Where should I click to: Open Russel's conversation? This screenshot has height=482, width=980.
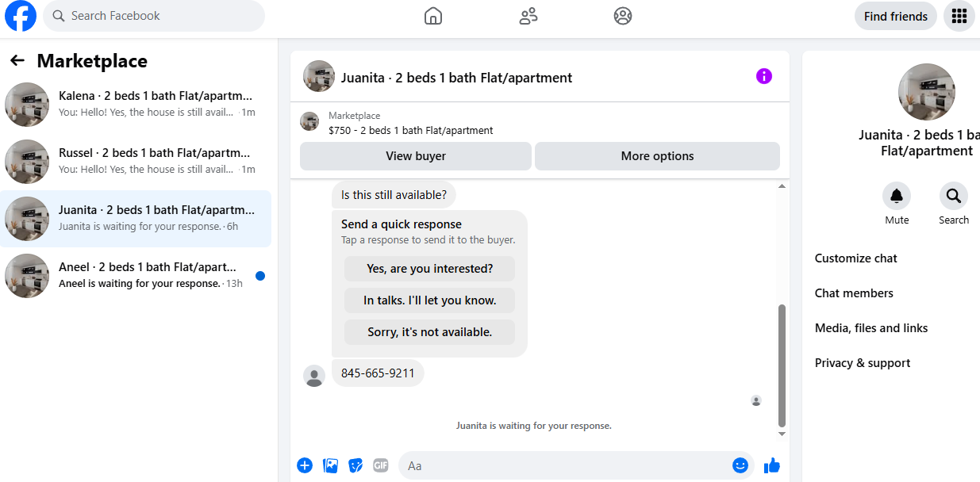pyautogui.click(x=136, y=162)
